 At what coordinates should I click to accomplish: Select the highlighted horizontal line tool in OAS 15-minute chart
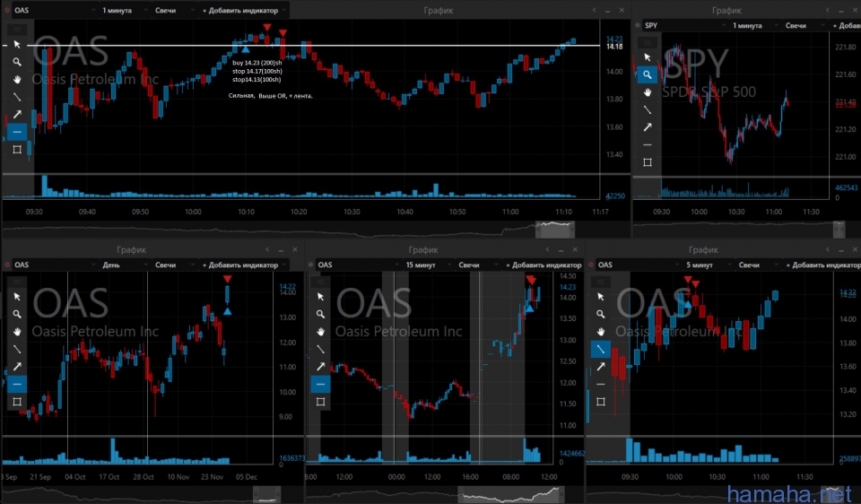[x=321, y=384]
